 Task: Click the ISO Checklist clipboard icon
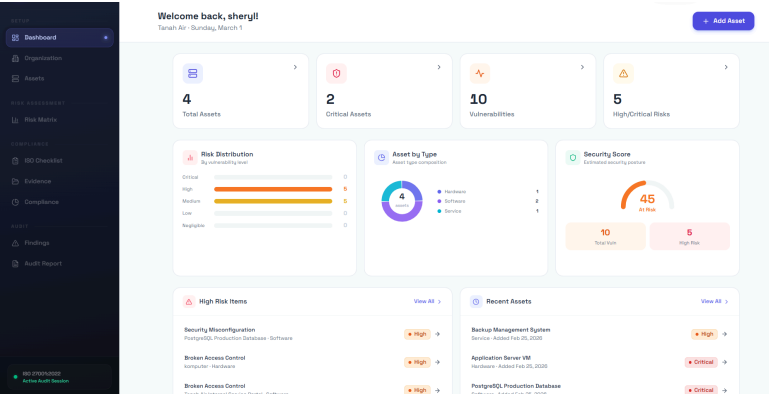click(15, 161)
